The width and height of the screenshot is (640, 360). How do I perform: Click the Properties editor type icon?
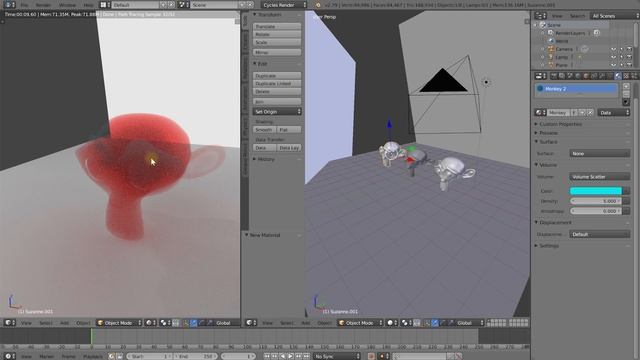point(541,76)
